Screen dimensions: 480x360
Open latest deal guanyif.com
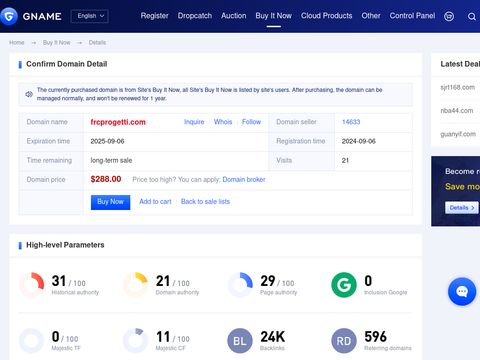pos(458,134)
